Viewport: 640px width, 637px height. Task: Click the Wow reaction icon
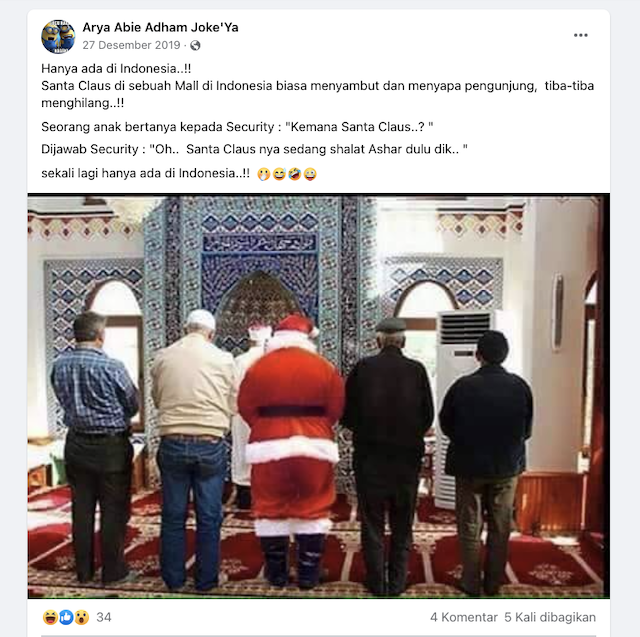82,617
